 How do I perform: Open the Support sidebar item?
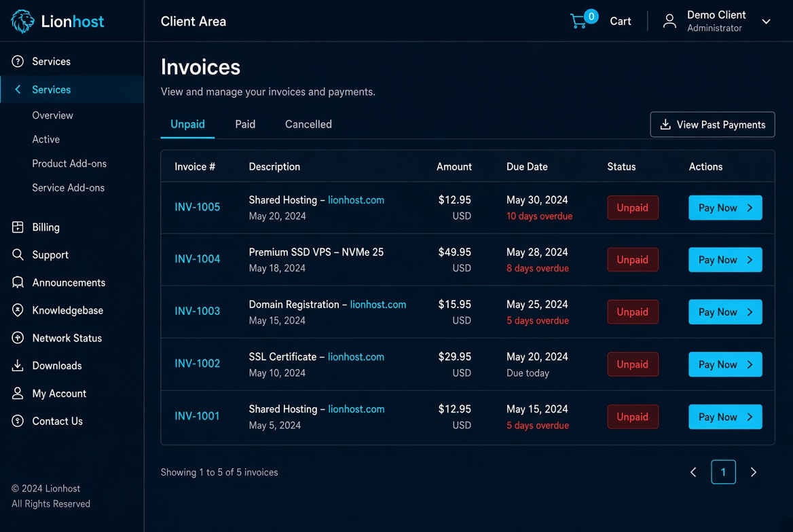click(x=50, y=255)
